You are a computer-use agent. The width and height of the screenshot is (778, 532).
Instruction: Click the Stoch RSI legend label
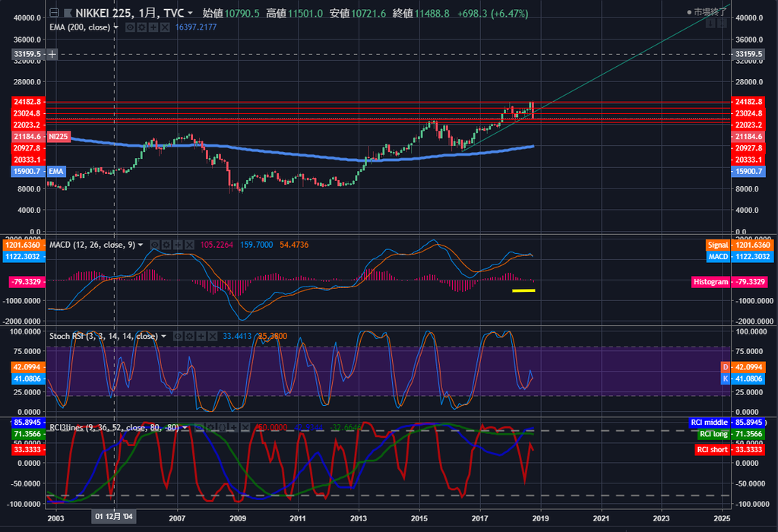coord(103,336)
